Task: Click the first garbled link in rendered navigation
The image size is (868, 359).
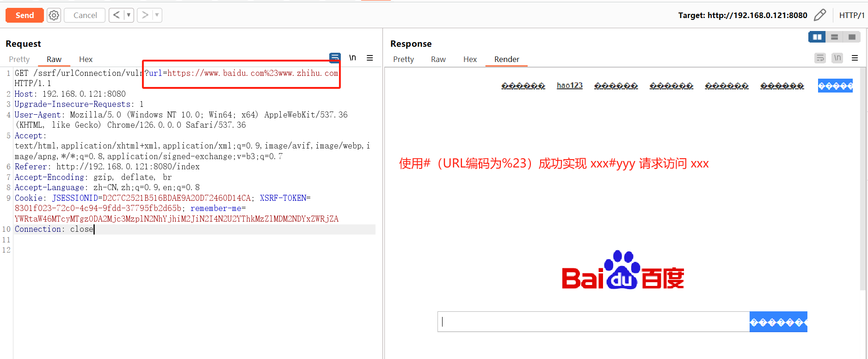Action: pos(523,86)
